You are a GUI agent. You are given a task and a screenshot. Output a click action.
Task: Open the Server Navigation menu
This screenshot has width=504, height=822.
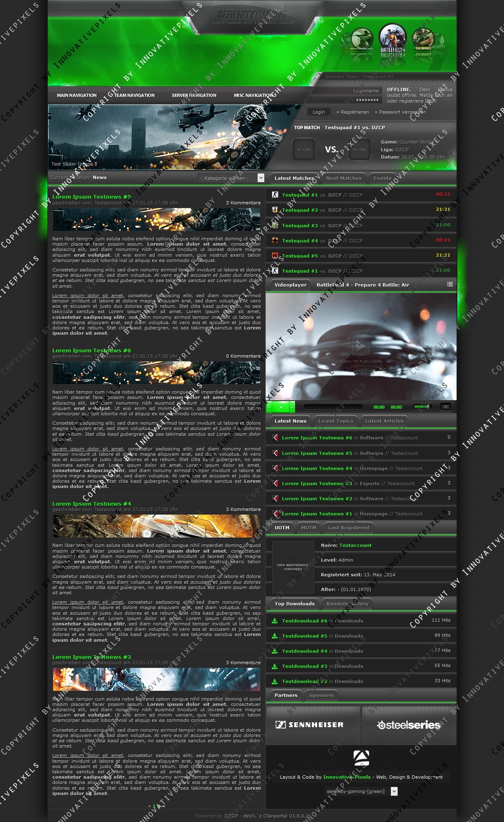[x=194, y=95]
